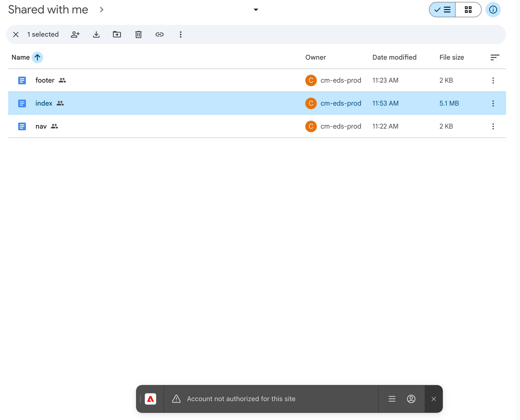Image resolution: width=520 pixels, height=420 pixels.
Task: Open the sort options menu icon
Action: tap(495, 57)
